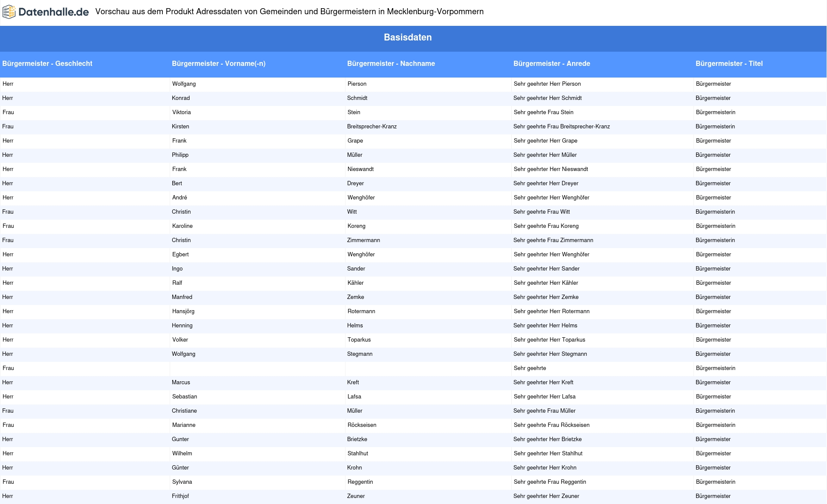Select the cell Sehr geehrter Herr Pierson
The image size is (827, 504).
(x=547, y=84)
